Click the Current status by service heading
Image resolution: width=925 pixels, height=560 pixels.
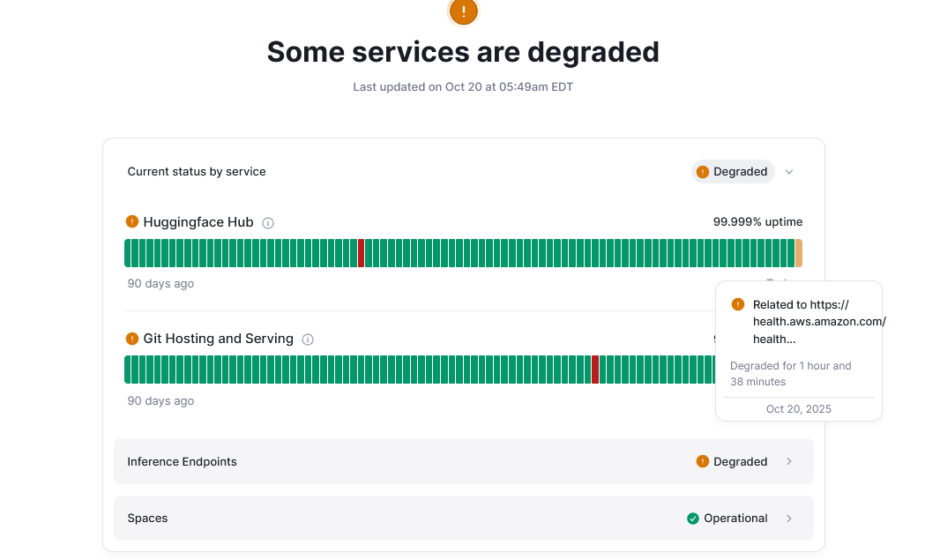click(x=197, y=172)
